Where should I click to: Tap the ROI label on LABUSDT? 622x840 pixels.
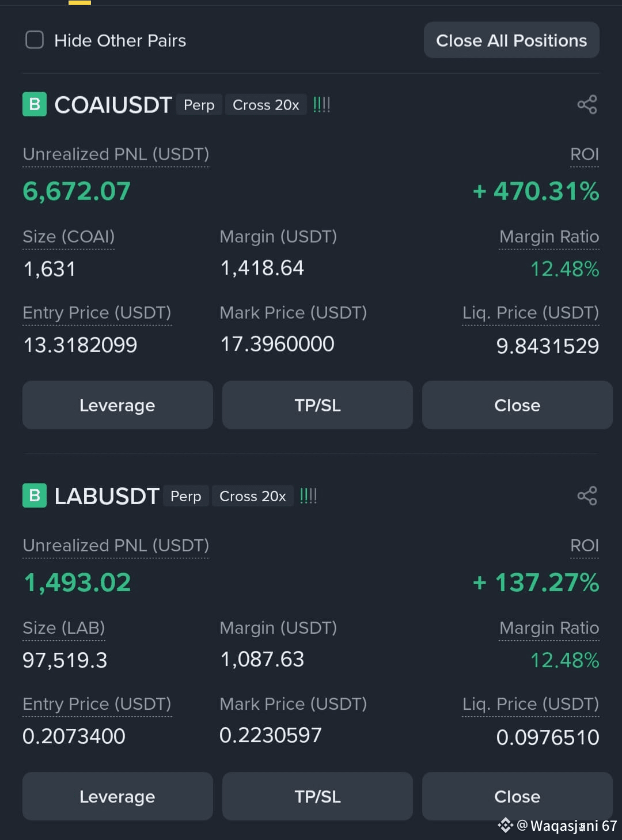click(x=585, y=546)
